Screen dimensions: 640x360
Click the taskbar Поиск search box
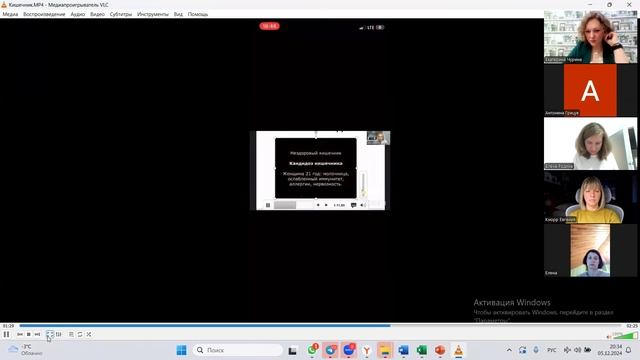pyautogui.click(x=238, y=350)
